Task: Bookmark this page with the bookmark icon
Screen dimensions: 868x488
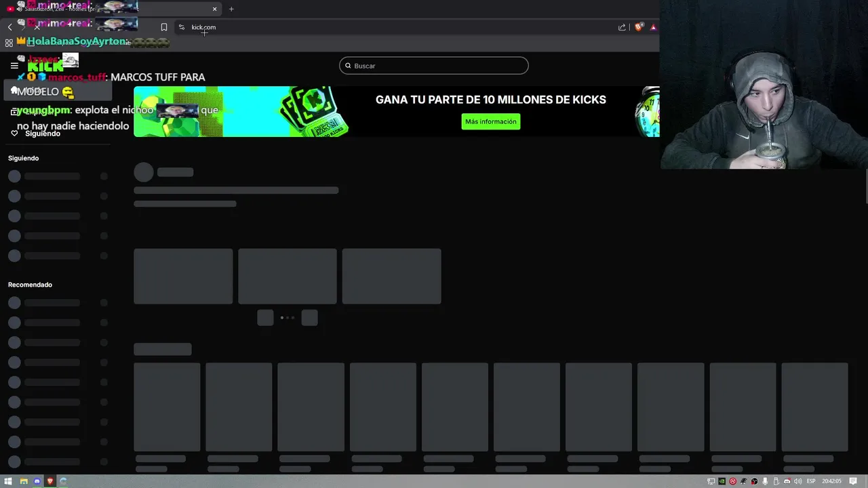Action: (163, 27)
